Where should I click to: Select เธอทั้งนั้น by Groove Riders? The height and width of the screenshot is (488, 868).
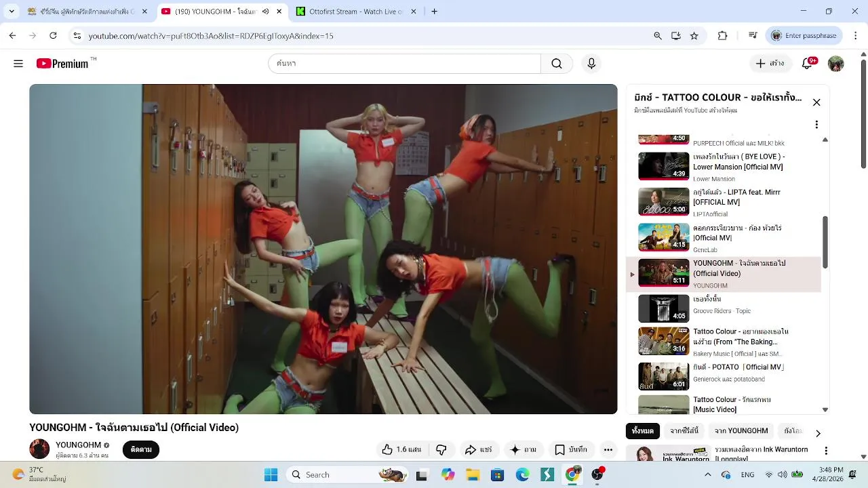pyautogui.click(x=724, y=309)
